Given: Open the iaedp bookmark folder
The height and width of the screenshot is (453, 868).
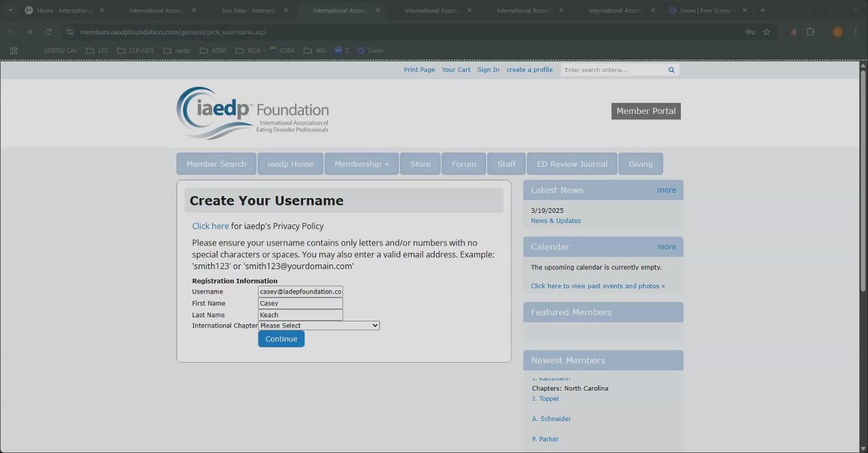Looking at the screenshot, I should pyautogui.click(x=176, y=50).
